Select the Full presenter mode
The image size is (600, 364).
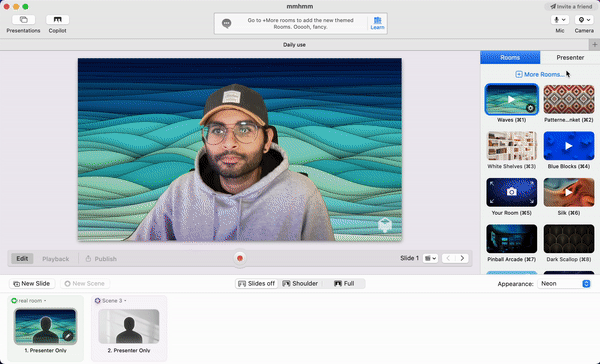tap(344, 284)
